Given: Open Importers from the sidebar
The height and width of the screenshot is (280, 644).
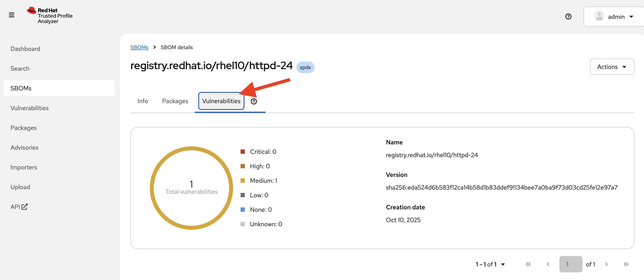Looking at the screenshot, I should (x=24, y=167).
